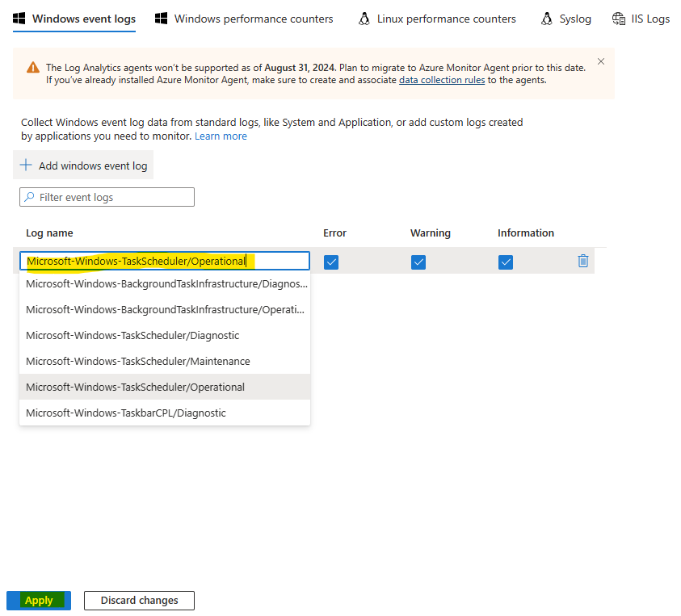Click the Information column header
Viewport: 681px width, 616px height.
[x=526, y=233]
